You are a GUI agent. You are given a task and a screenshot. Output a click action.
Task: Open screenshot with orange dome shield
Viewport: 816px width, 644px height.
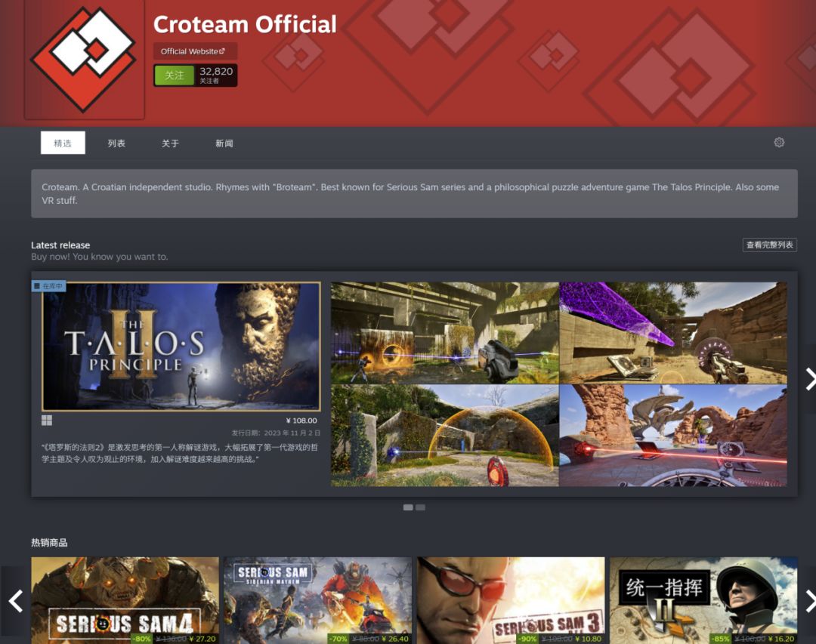tap(445, 436)
